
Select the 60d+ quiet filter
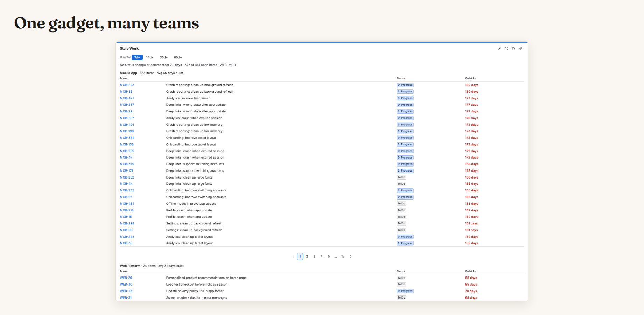click(178, 57)
